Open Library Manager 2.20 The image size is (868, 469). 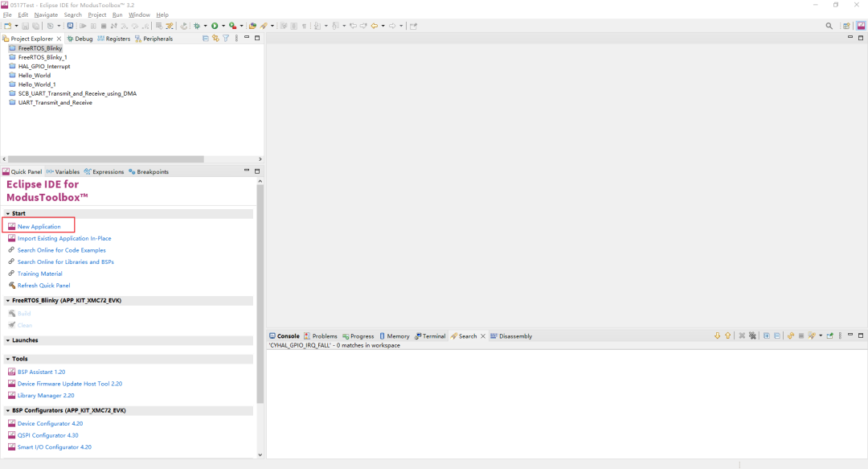tap(45, 396)
